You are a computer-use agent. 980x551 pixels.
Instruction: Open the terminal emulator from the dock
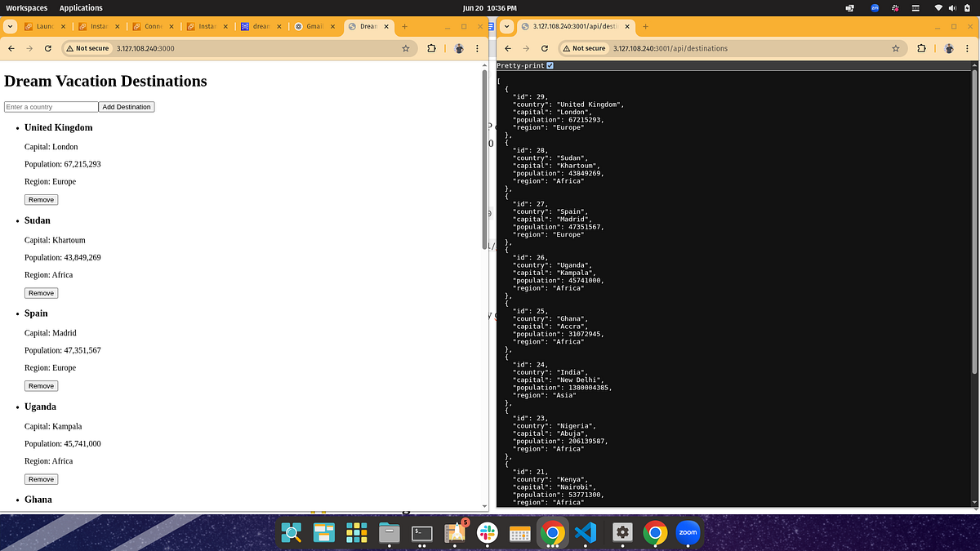point(420,533)
